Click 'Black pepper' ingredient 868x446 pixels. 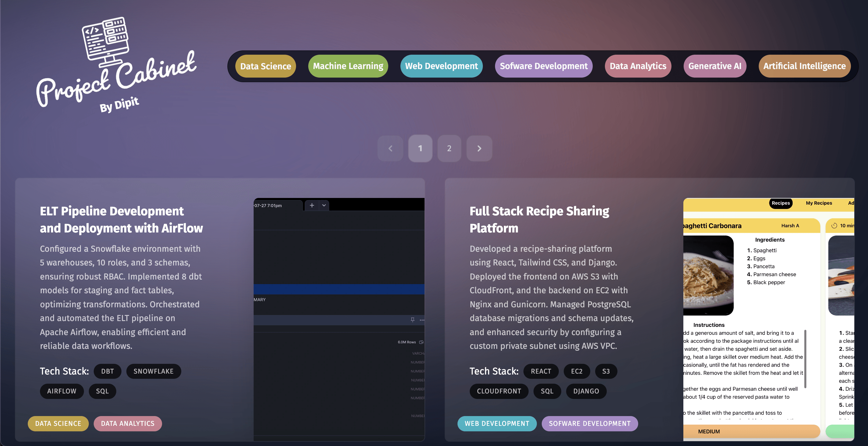tap(769, 282)
